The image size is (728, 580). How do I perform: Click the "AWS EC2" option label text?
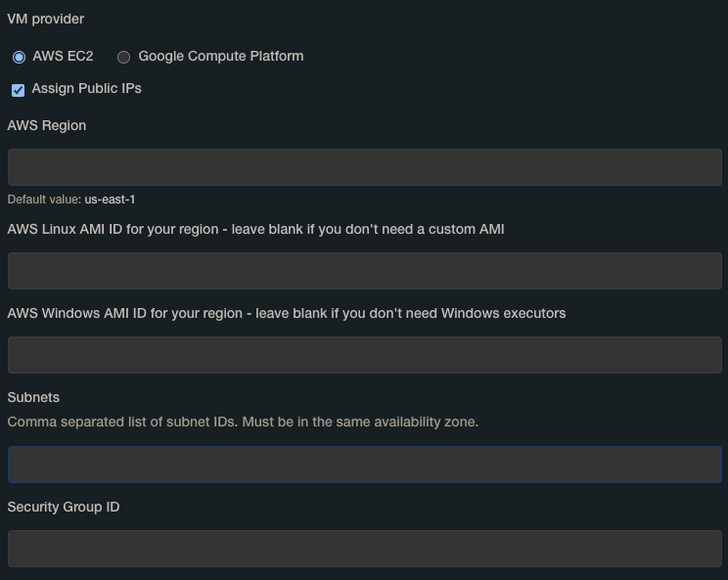[63, 57]
